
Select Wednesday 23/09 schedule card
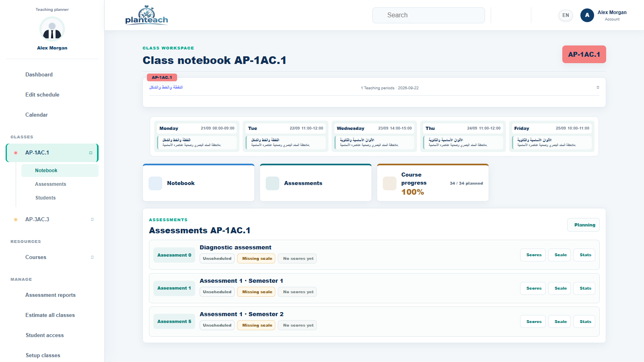pos(374,136)
